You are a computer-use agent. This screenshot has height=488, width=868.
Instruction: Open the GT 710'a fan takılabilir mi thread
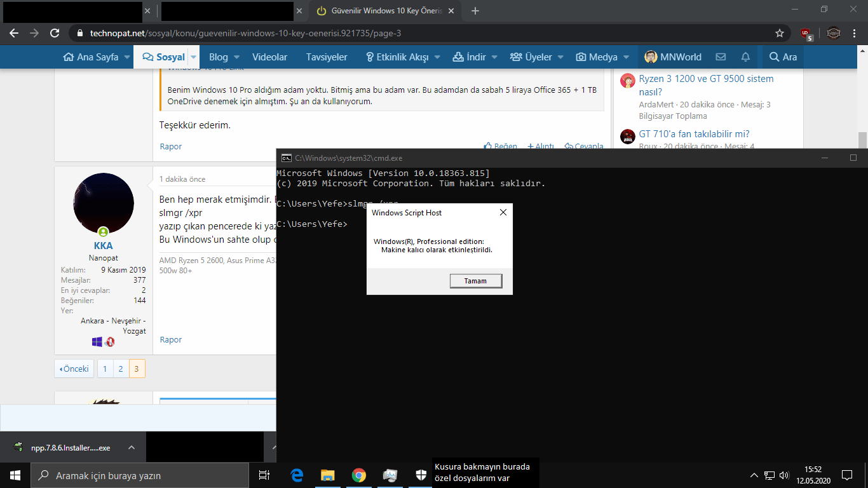pyautogui.click(x=694, y=133)
